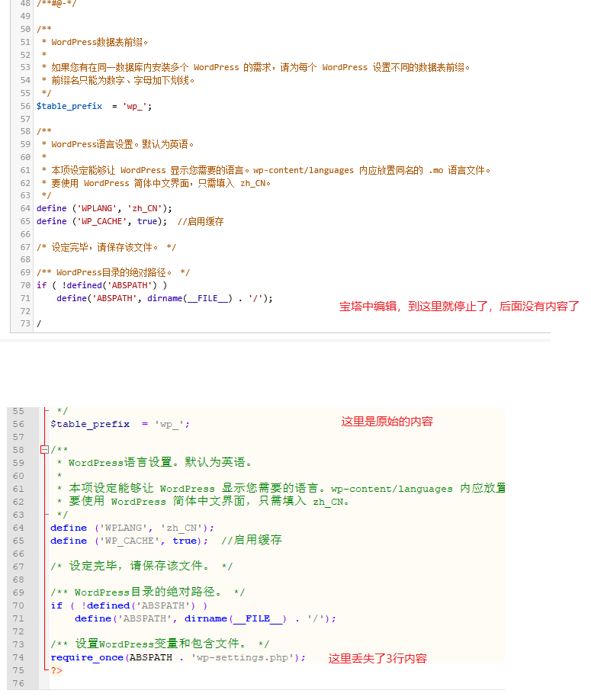This screenshot has height=700, width=591.
Task: Click the 如果您有在同一数据库内安装多个 comment line
Action: (255, 67)
